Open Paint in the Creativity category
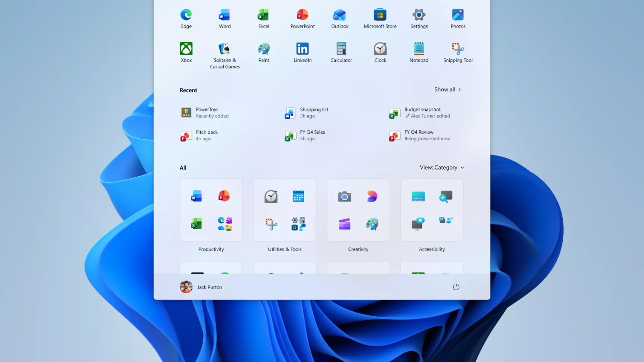The width and height of the screenshot is (644, 362). click(372, 224)
